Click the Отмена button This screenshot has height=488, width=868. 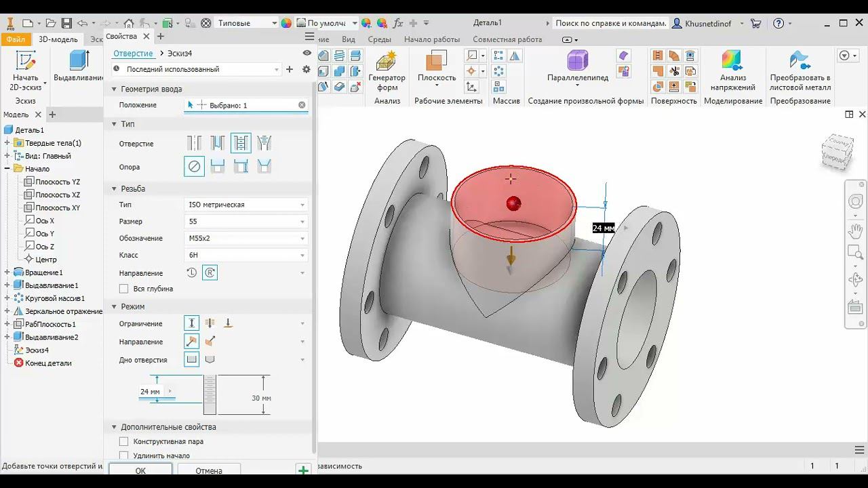tap(209, 470)
